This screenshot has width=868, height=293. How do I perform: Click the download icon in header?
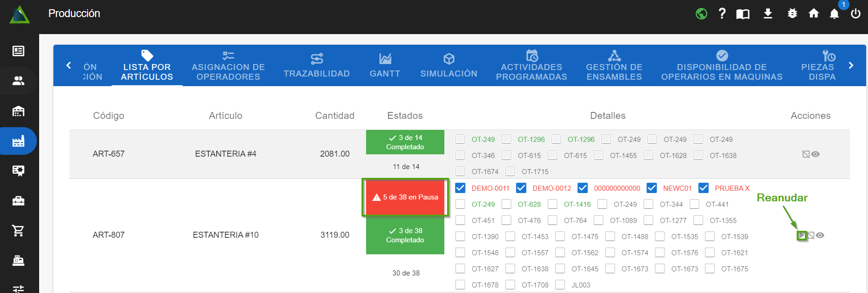(x=768, y=14)
